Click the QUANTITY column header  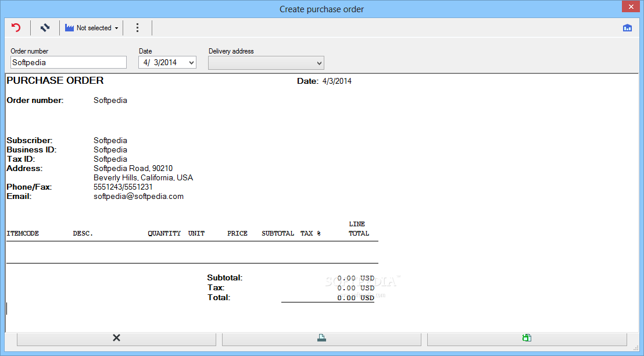[x=164, y=233]
